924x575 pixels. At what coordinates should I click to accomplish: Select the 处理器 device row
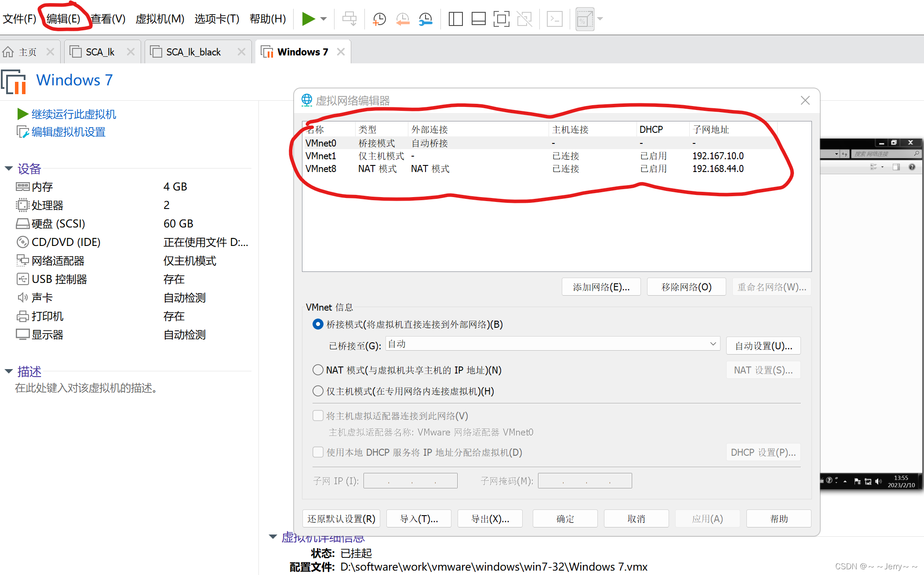point(132,205)
